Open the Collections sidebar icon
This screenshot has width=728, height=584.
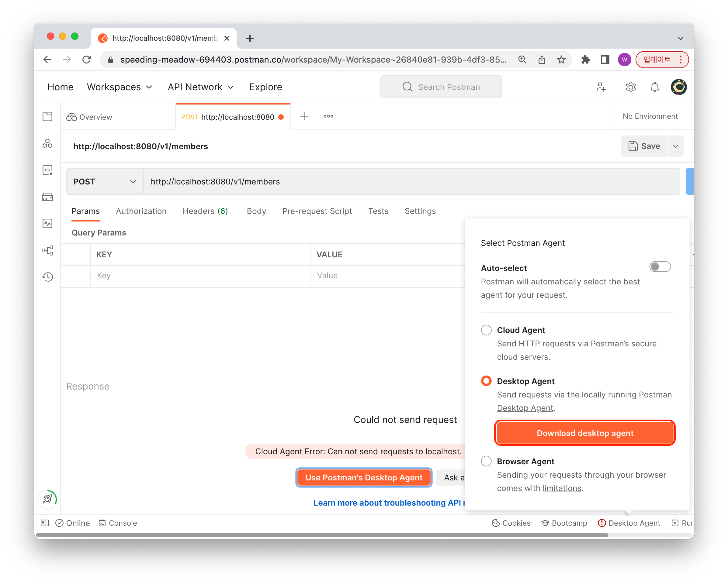pos(47,117)
